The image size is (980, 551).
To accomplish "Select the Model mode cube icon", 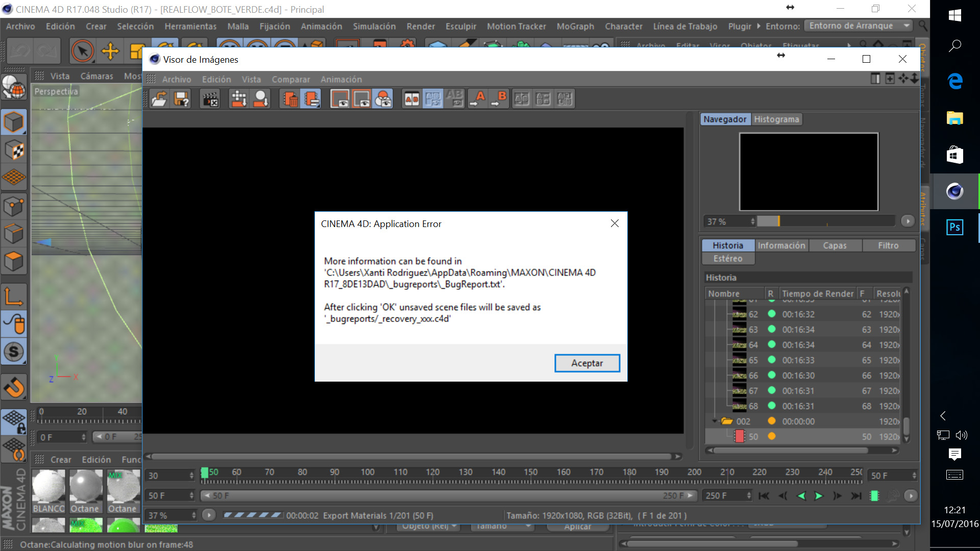I will pyautogui.click(x=14, y=122).
